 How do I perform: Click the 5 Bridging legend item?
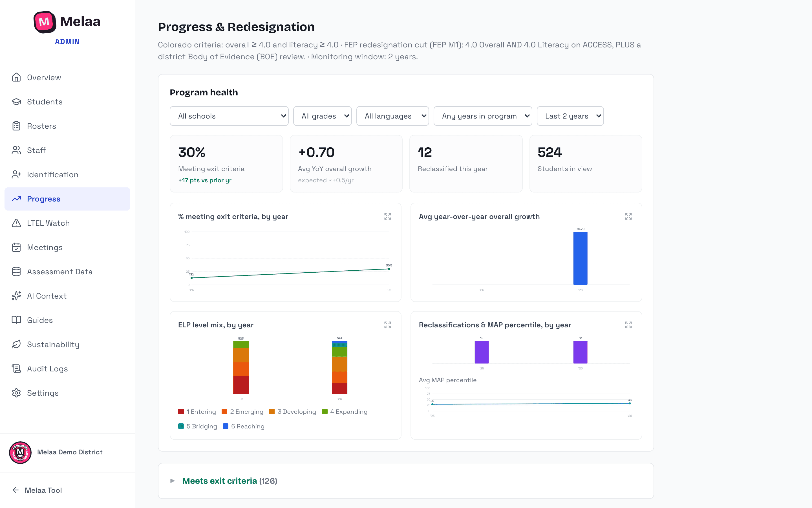198,426
